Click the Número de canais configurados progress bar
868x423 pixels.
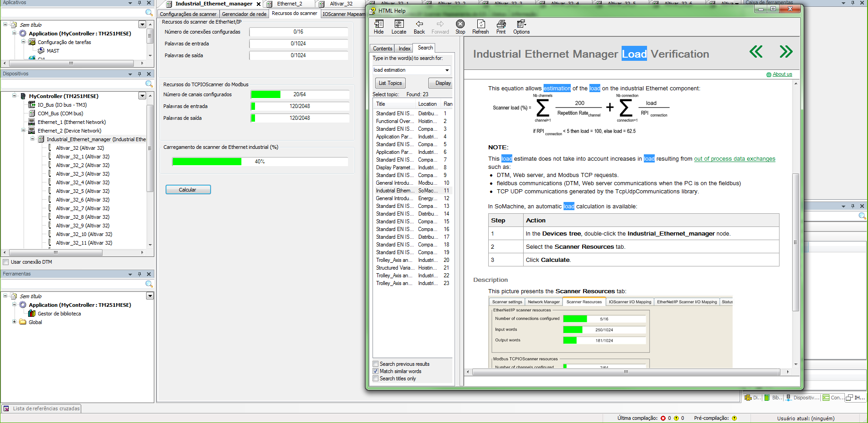click(300, 94)
